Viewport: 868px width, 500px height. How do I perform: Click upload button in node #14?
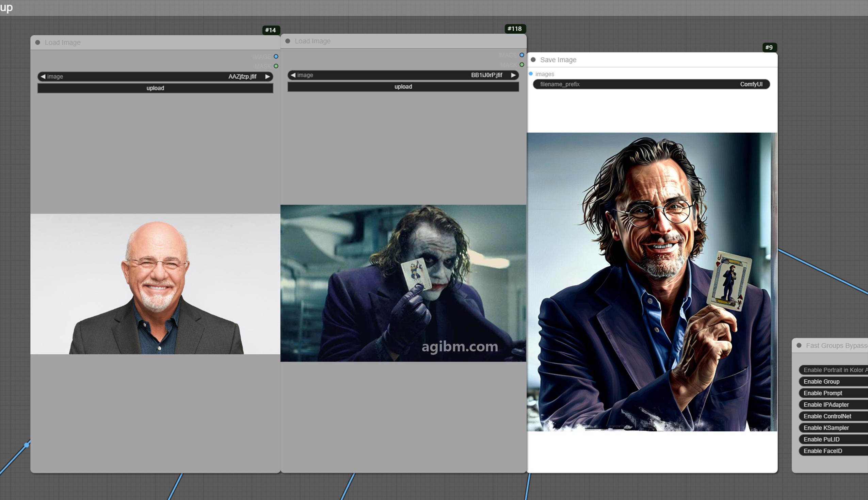(x=155, y=88)
